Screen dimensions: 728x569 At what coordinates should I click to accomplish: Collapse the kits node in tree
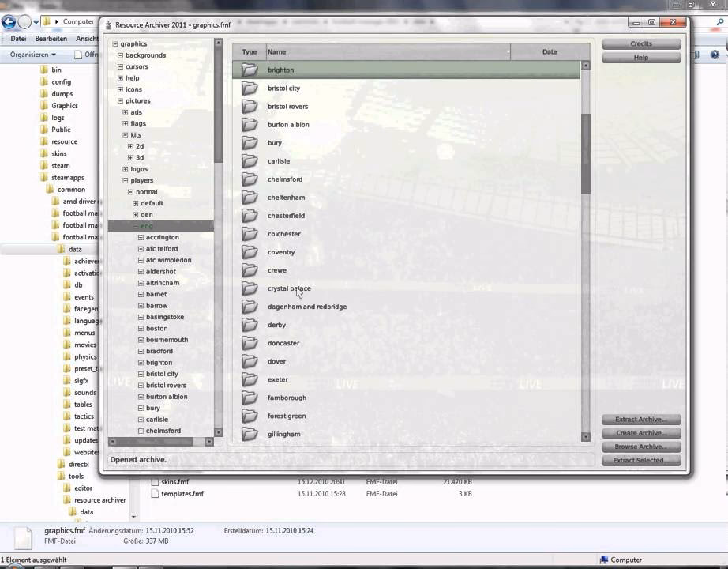(x=126, y=135)
